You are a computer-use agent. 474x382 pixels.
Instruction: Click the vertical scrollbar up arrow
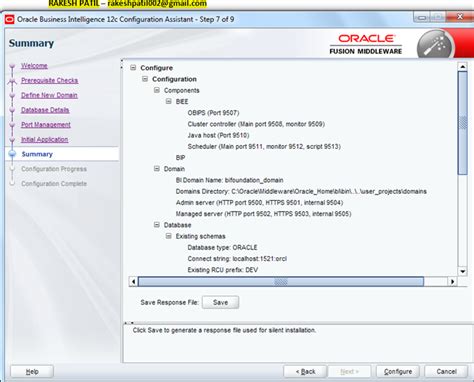pyautogui.click(x=463, y=67)
